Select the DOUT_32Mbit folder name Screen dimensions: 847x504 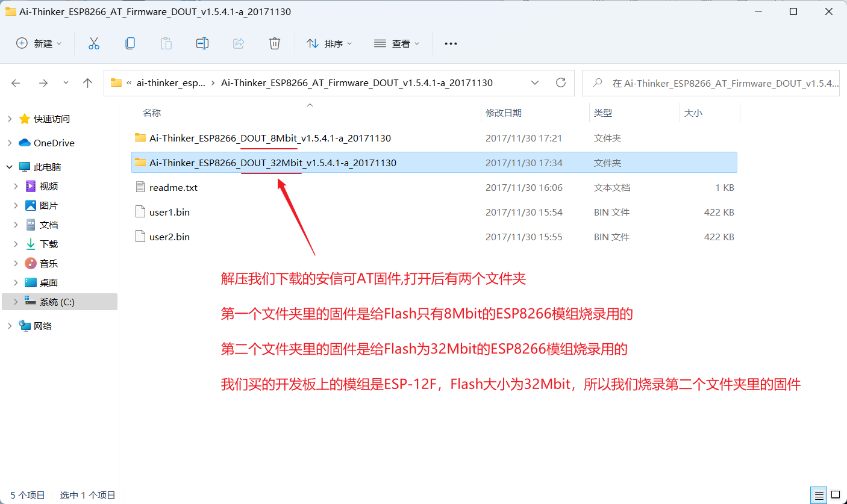273,163
